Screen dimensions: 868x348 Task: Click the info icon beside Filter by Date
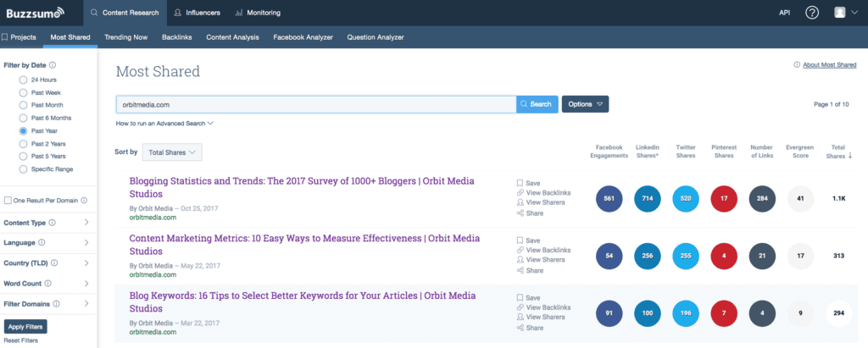[53, 65]
